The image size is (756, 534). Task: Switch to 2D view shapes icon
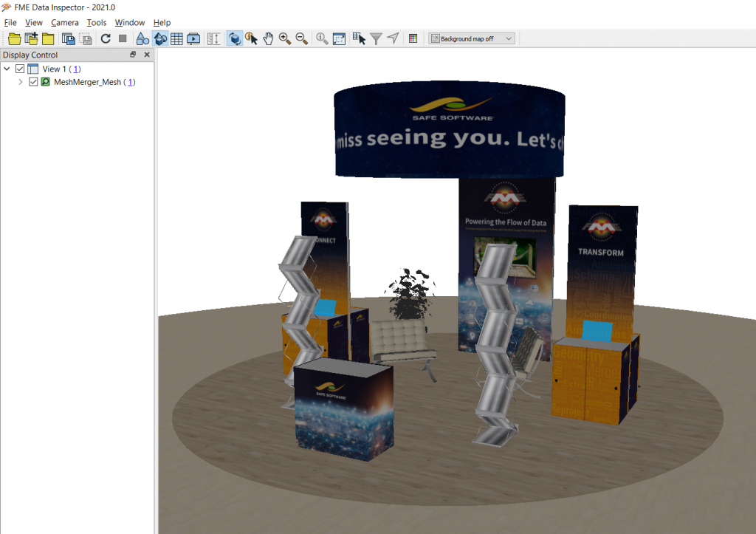(142, 38)
